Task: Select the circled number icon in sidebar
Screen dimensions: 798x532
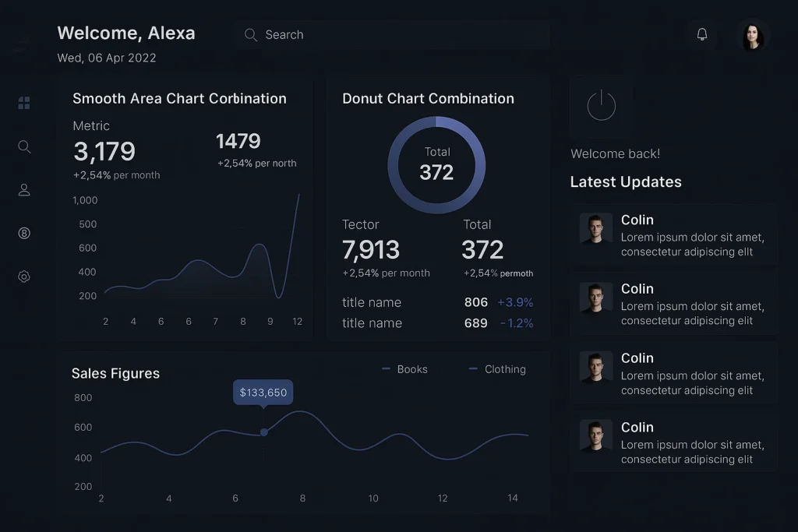Action: coord(24,233)
